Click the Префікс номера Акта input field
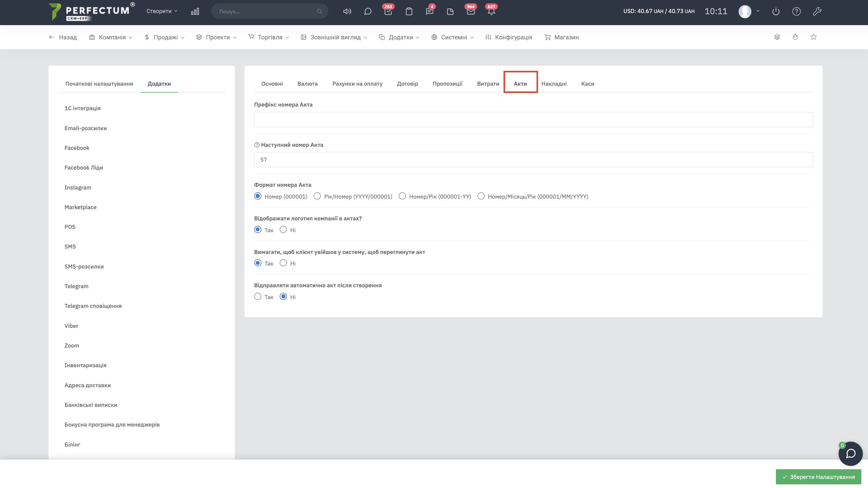This screenshot has height=488, width=868. click(533, 120)
